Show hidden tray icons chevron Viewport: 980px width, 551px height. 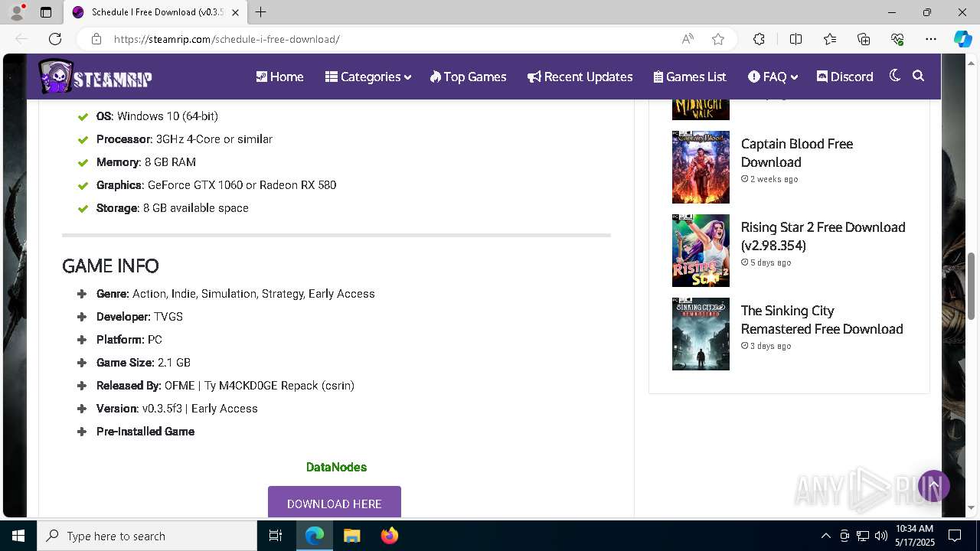pyautogui.click(x=825, y=536)
